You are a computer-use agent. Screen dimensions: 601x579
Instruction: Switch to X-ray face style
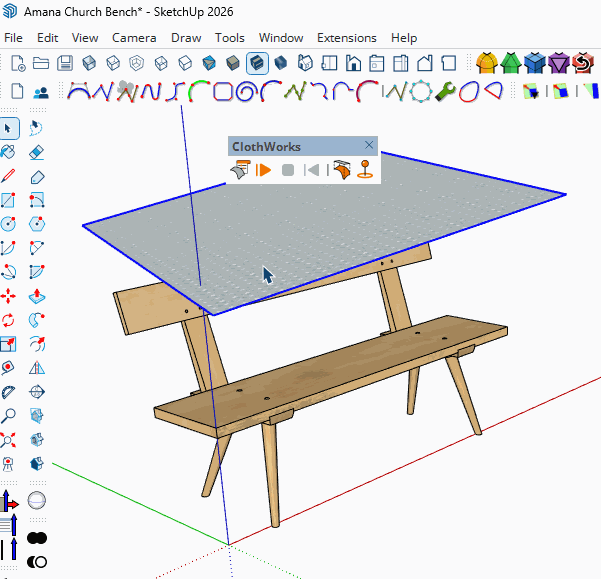(89, 63)
